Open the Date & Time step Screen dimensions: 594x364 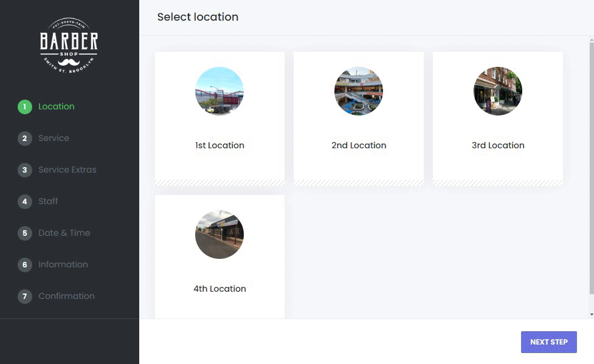point(64,233)
